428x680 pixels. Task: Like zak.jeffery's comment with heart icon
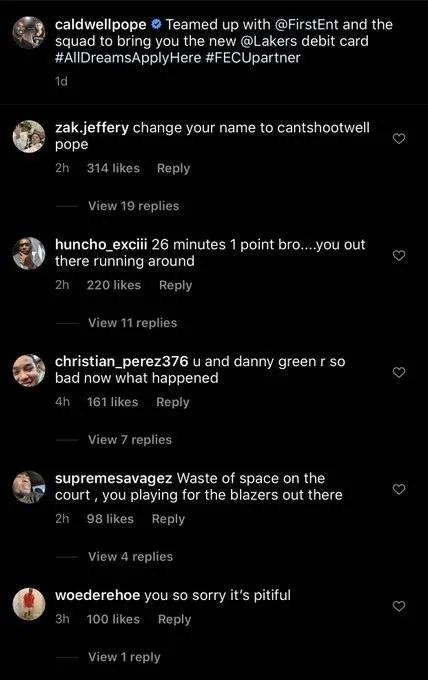399,139
